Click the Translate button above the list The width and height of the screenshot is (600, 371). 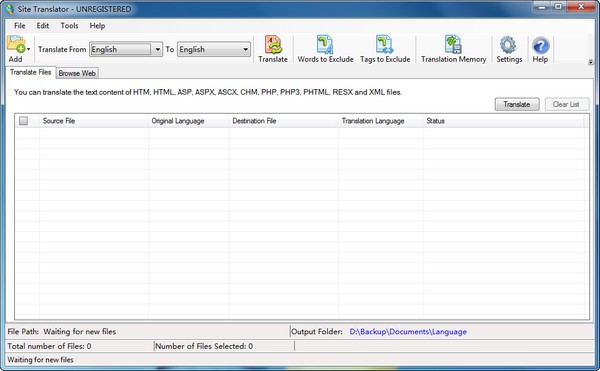tap(517, 104)
